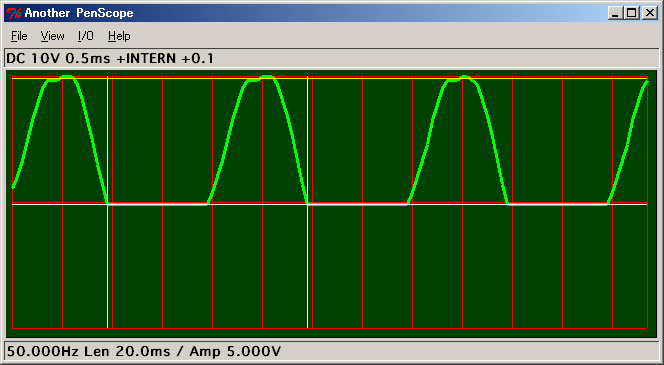Open the File menu
The width and height of the screenshot is (664, 365).
click(19, 36)
